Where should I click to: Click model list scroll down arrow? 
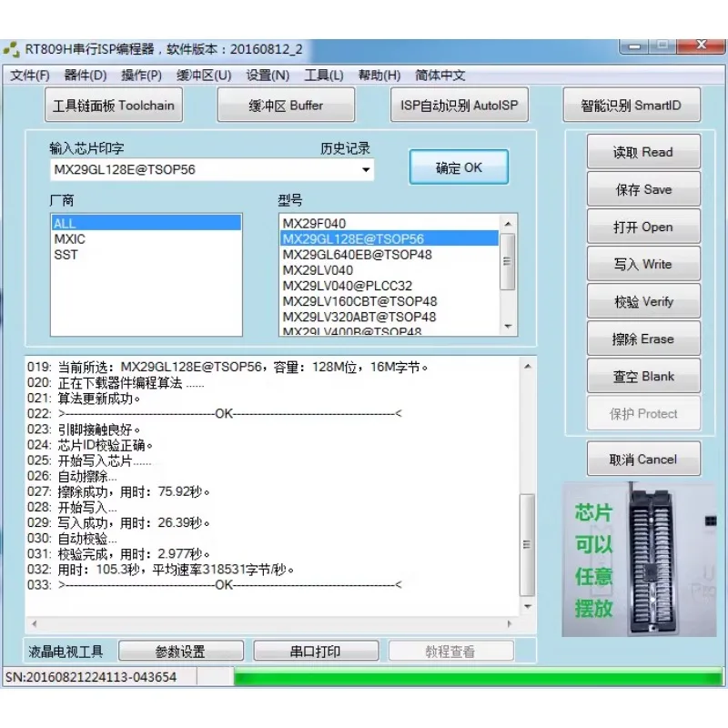tap(508, 327)
